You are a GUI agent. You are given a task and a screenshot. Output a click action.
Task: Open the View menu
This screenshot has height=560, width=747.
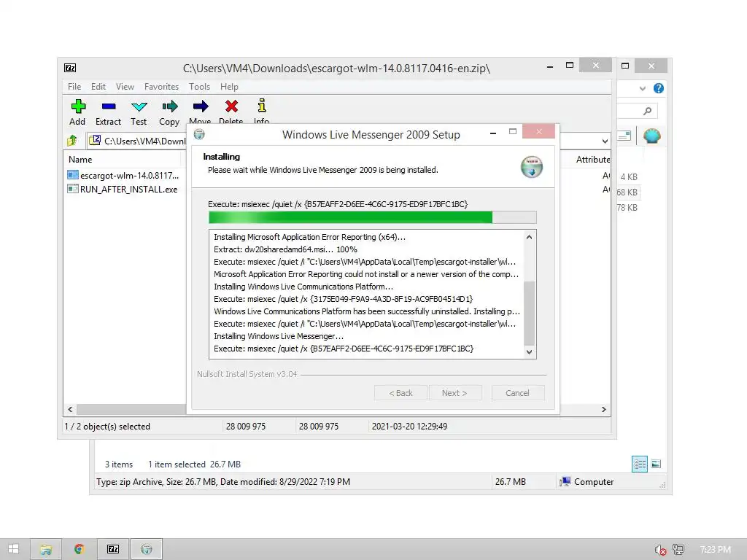click(x=125, y=87)
